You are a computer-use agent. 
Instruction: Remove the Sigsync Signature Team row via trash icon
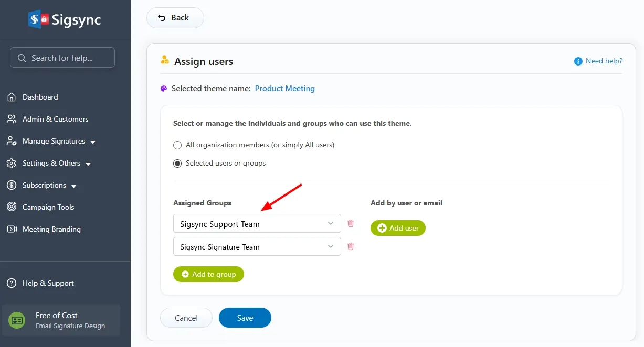pos(351,246)
